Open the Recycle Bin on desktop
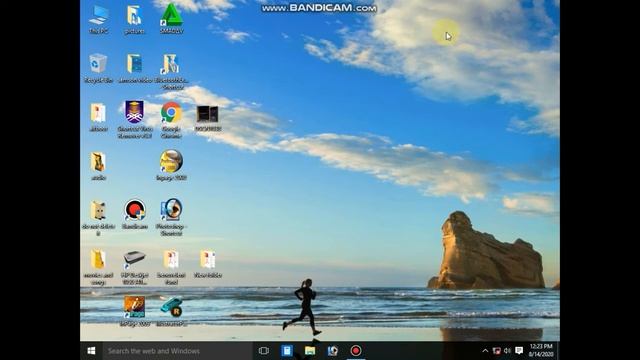 [98, 69]
